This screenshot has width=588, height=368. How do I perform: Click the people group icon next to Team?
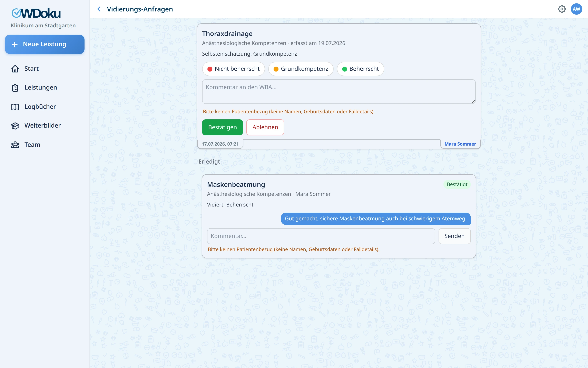pos(15,145)
